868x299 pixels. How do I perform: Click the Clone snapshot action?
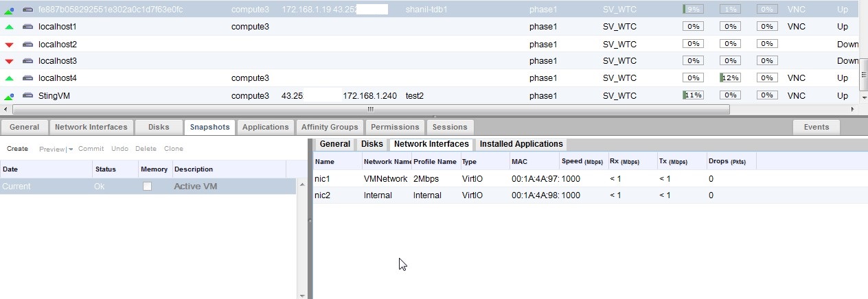pos(173,149)
